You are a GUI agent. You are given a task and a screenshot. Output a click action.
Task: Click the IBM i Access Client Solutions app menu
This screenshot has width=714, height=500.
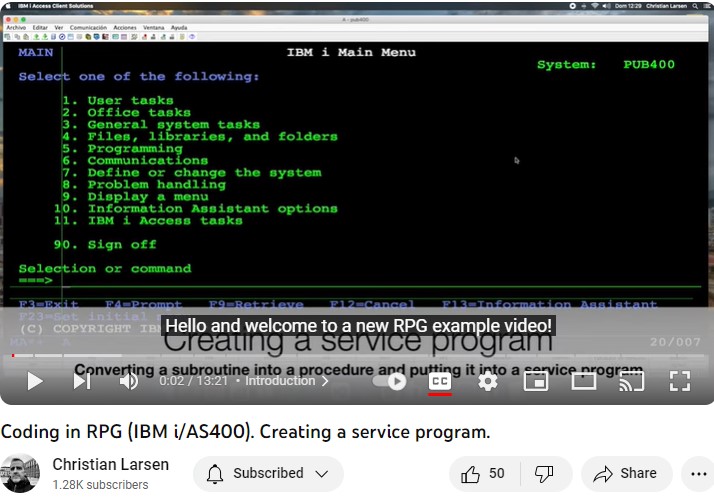[56, 6]
